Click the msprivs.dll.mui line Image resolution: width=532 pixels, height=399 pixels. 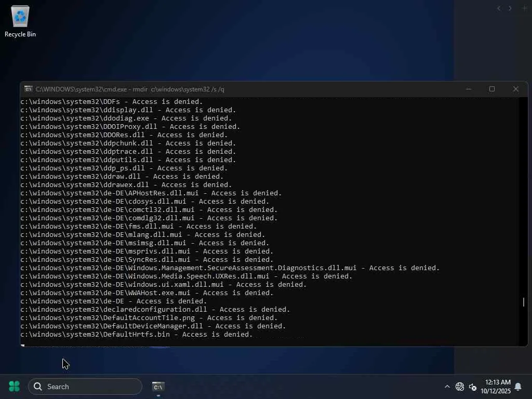(x=147, y=251)
